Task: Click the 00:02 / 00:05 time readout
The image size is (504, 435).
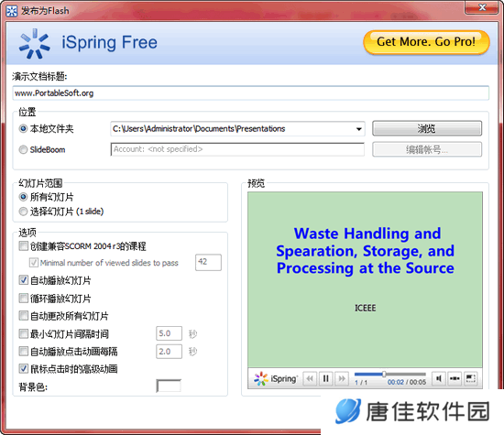Action: [407, 382]
